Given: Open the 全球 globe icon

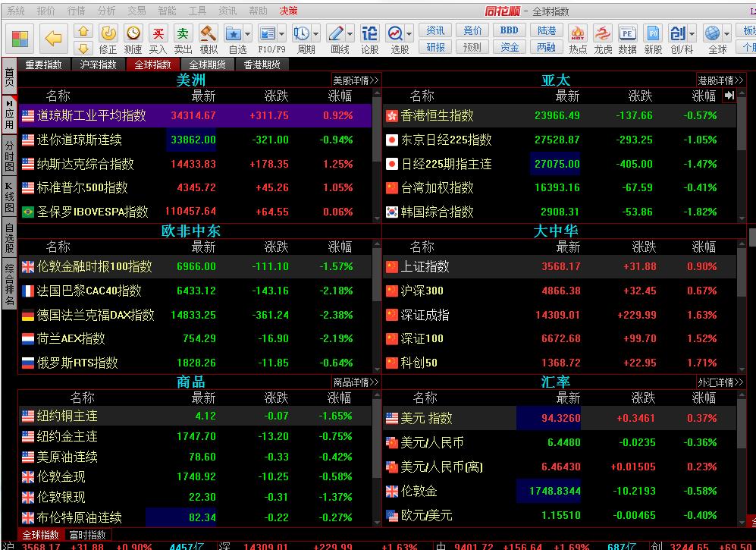Looking at the screenshot, I should click(712, 33).
